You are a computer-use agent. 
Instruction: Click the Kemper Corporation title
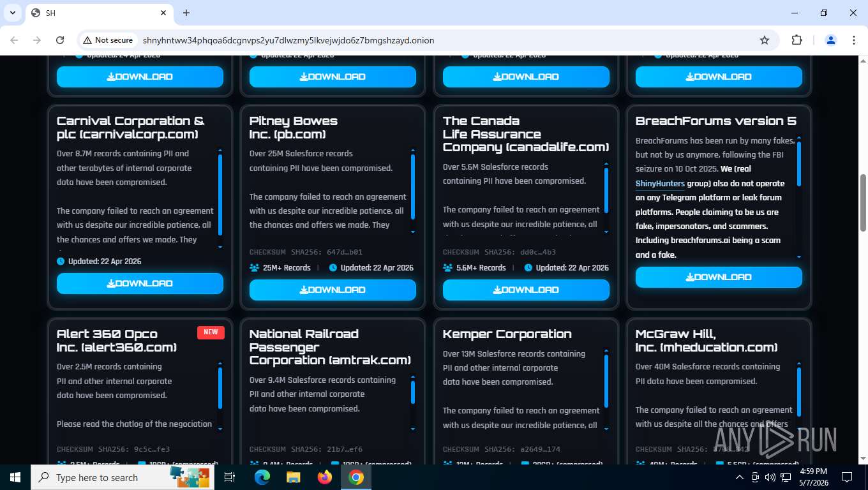507,334
